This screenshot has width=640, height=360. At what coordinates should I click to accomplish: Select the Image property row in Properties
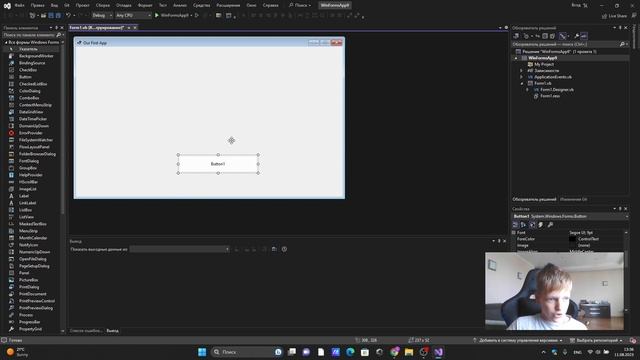click(568, 245)
